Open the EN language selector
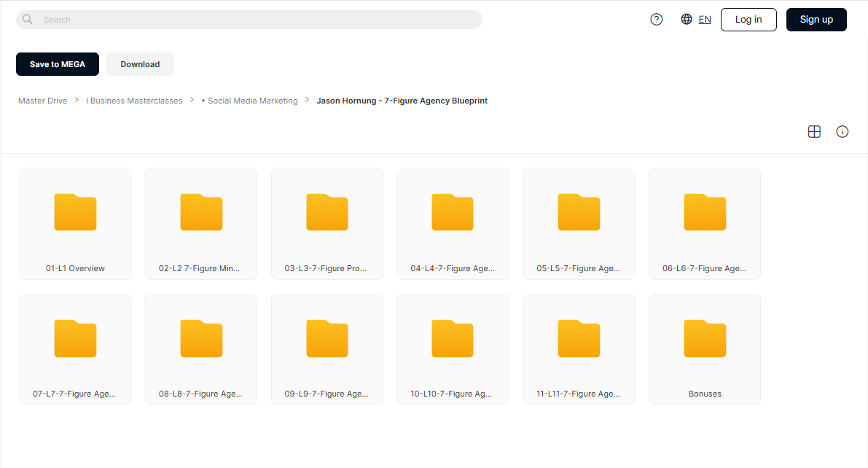Image resolution: width=868 pixels, height=468 pixels. [x=705, y=20]
